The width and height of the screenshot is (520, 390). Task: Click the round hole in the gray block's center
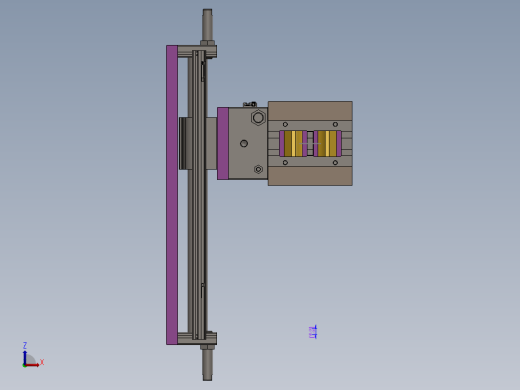[x=244, y=143]
